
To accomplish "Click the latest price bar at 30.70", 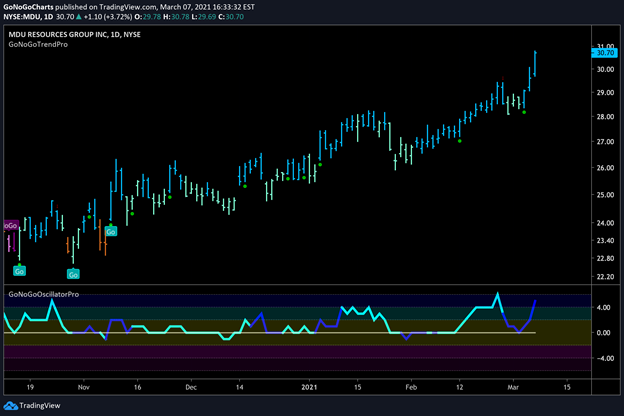I will pos(535,63).
